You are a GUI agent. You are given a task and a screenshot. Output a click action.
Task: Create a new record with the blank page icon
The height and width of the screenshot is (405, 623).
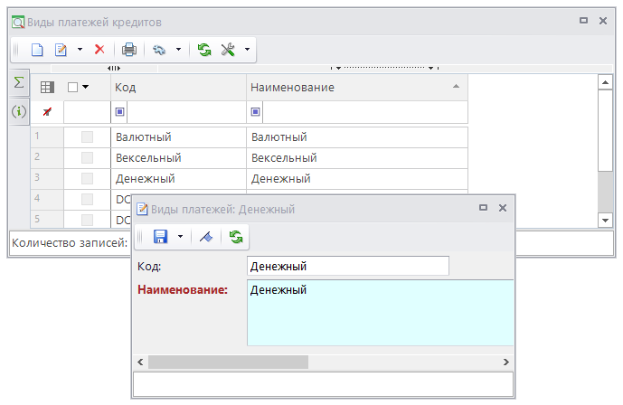click(x=37, y=49)
